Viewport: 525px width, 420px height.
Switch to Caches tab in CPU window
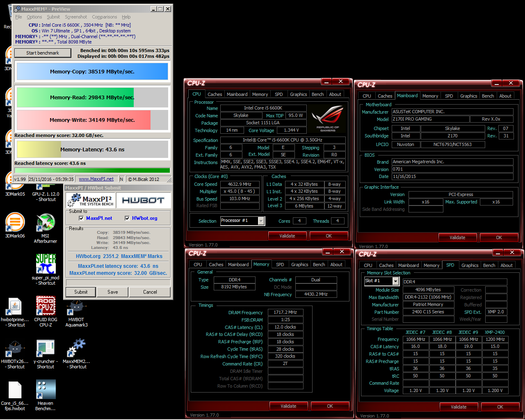click(215, 94)
